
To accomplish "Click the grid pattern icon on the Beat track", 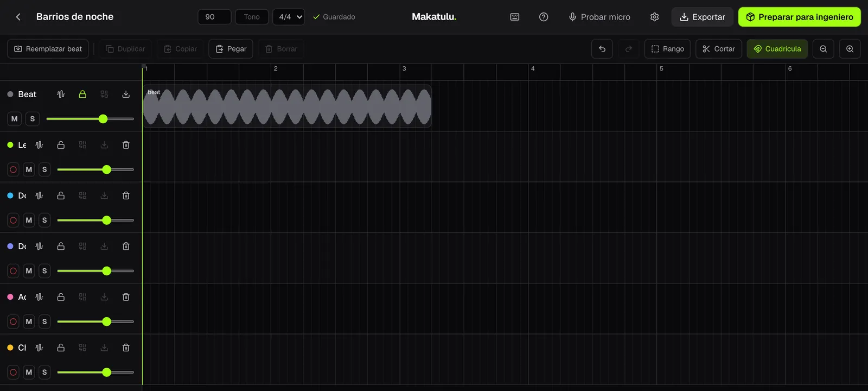I will [x=104, y=94].
